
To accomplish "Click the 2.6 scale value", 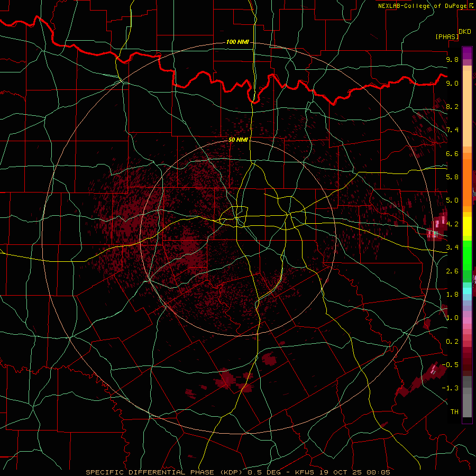I will click(452, 271).
